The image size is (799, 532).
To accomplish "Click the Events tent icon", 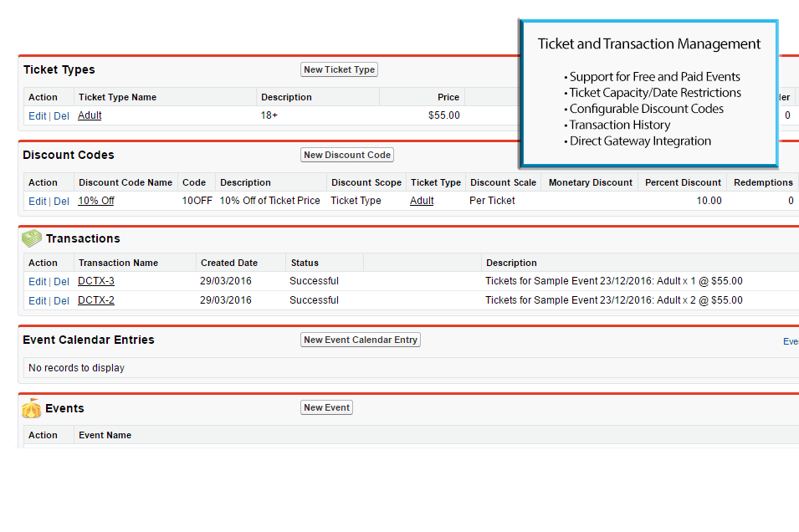I will 32,408.
